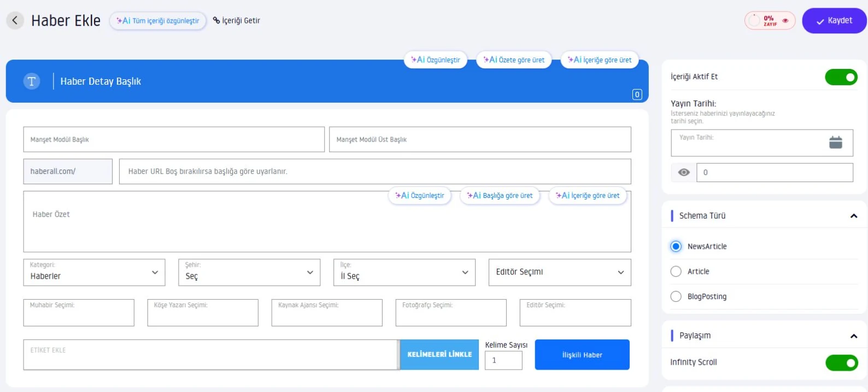
Task: Click the eye icon beside the view count
Action: [684, 172]
